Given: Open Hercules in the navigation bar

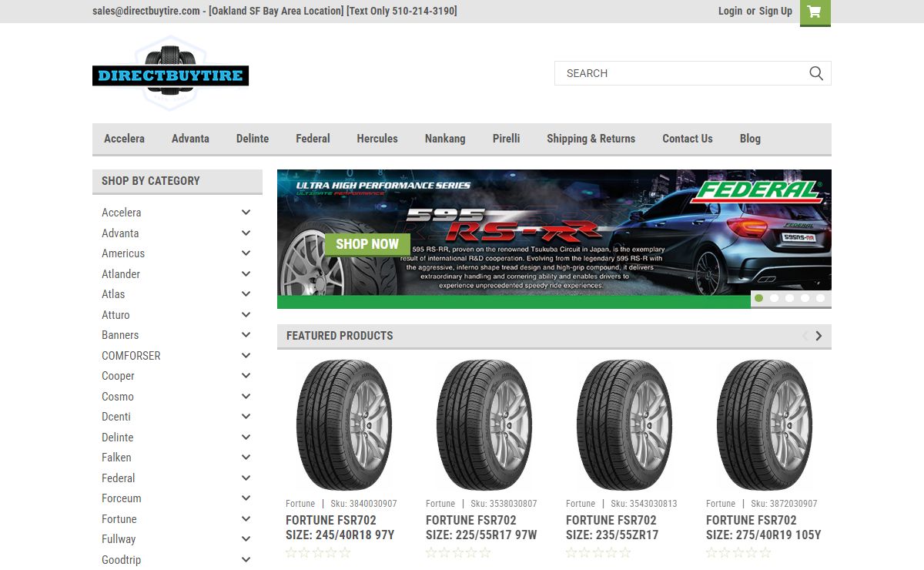Looking at the screenshot, I should 377,139.
